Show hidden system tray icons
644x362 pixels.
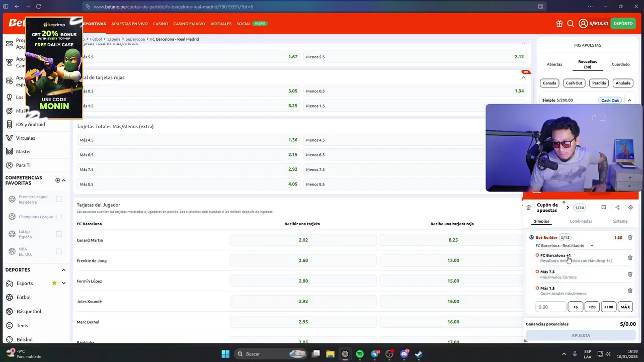click(563, 354)
